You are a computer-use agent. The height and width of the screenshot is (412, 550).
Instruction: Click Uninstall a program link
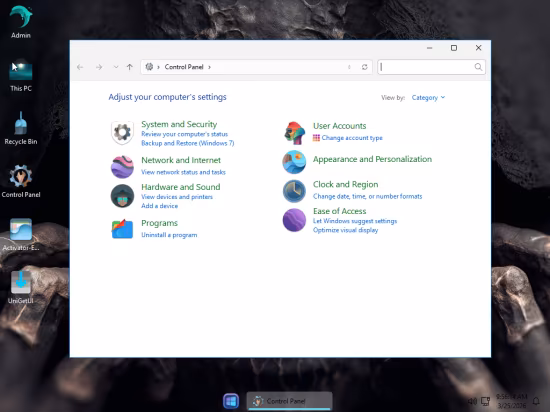169,235
